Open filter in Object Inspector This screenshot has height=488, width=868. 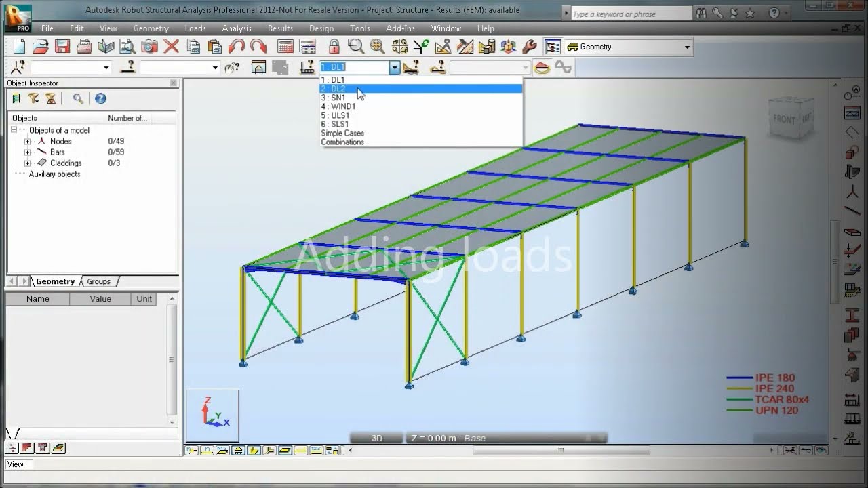pos(33,99)
